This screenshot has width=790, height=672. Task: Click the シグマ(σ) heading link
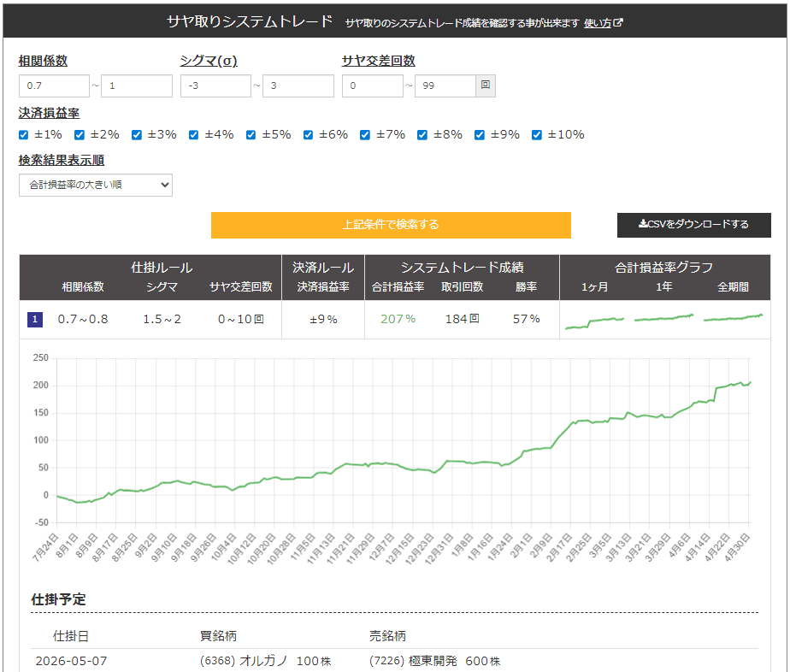[x=209, y=61]
